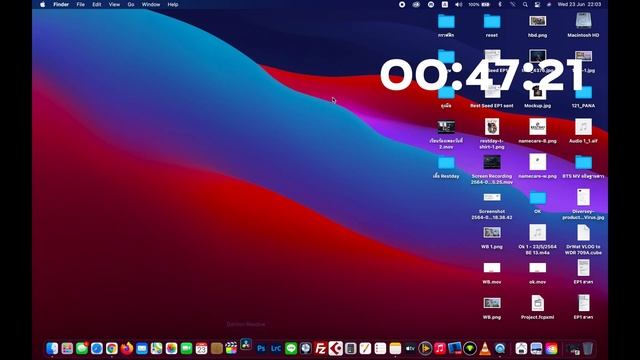
Task: Select the Audio 1_1.aif file
Action: [x=583, y=131]
